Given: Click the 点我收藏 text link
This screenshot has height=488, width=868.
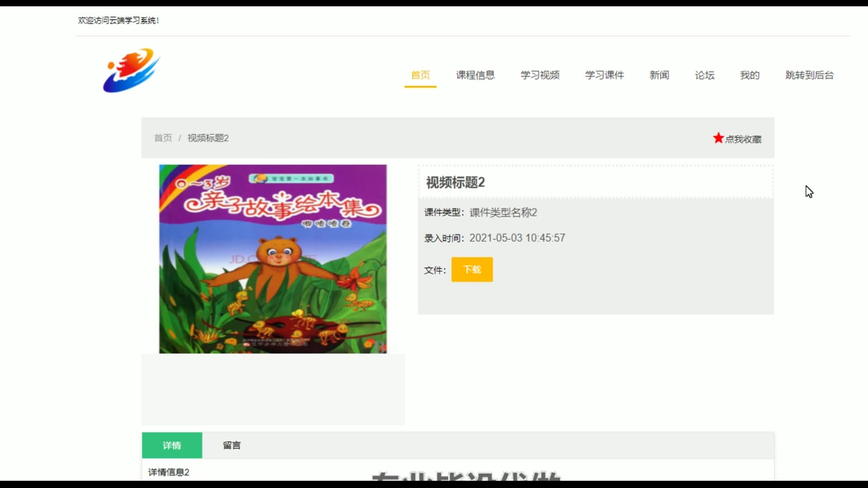Looking at the screenshot, I should [743, 139].
